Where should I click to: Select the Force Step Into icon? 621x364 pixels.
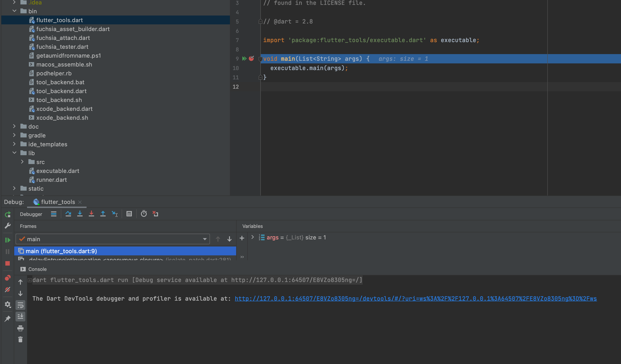tap(91, 214)
